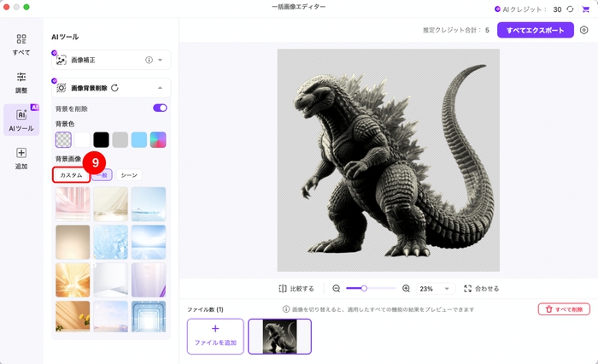The height and width of the screenshot is (364, 598).
Task: Open the gradient custom color picker
Action: point(158,139)
